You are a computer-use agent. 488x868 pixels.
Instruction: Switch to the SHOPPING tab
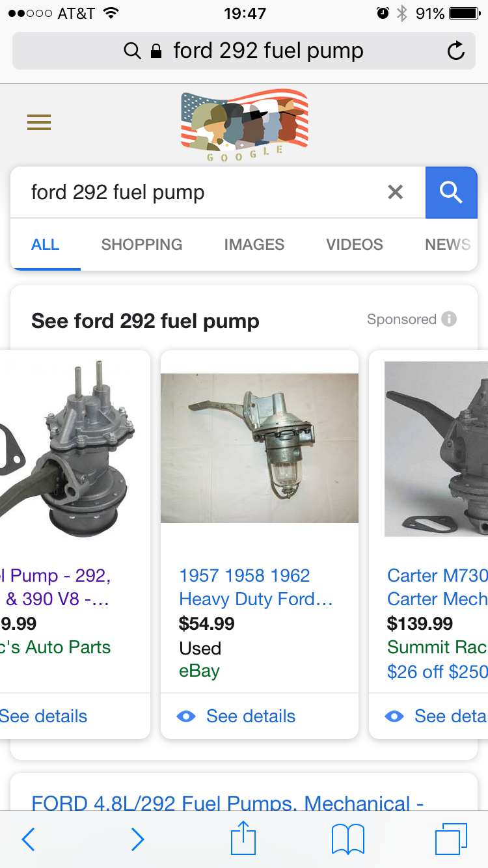141,245
